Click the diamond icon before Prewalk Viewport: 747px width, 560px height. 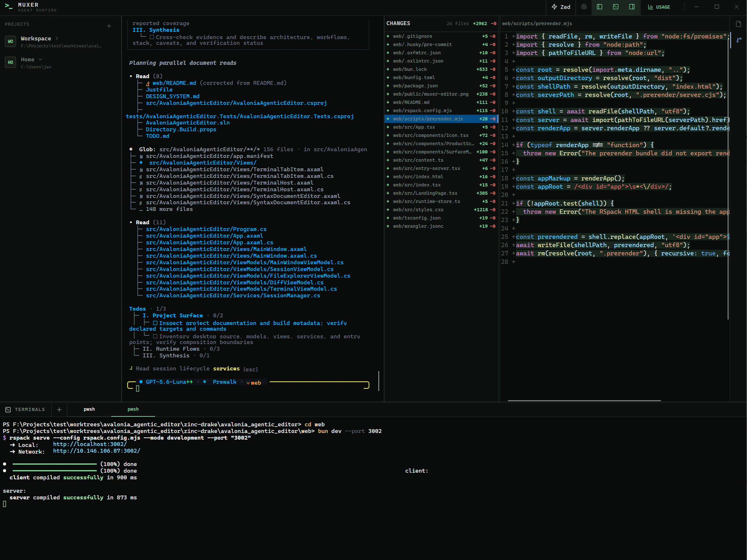tap(205, 382)
